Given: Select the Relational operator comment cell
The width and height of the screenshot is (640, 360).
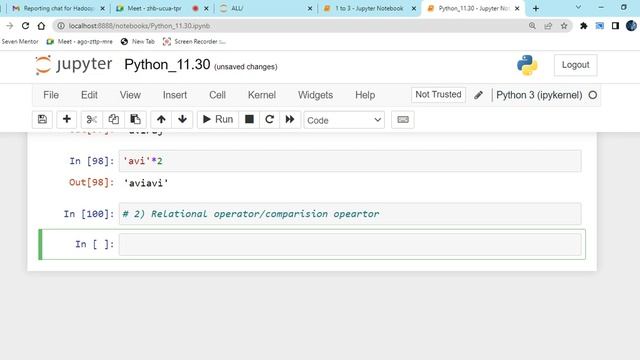Looking at the screenshot, I should tap(350, 214).
